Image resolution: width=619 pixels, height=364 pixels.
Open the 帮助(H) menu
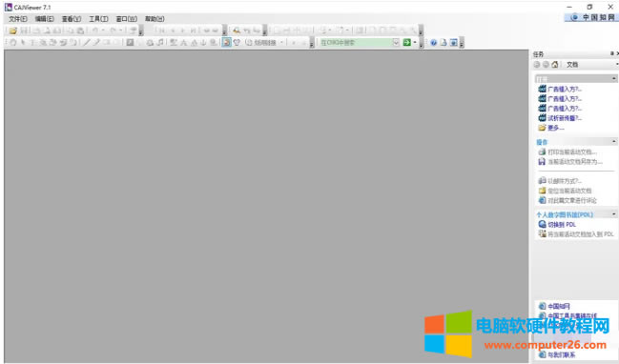155,19
